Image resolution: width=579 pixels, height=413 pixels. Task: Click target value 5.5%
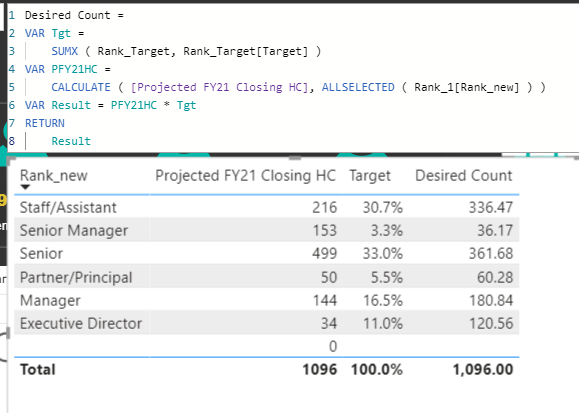[387, 277]
